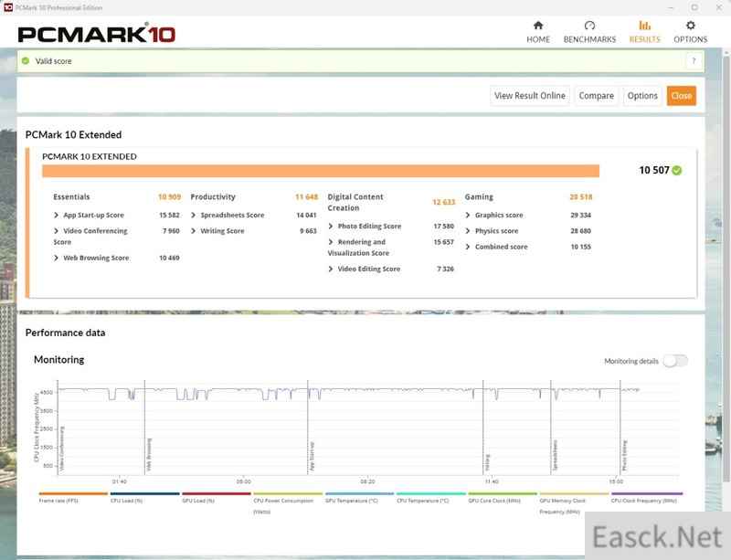
Task: Expand the Spreadsheets Score row
Action: (194, 215)
